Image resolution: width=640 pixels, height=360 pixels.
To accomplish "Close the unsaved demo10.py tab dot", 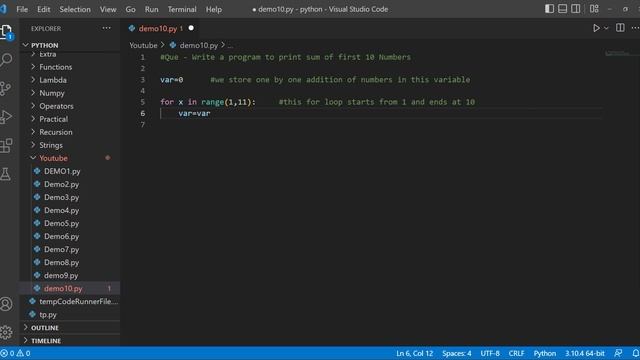I will pyautogui.click(x=191, y=28).
